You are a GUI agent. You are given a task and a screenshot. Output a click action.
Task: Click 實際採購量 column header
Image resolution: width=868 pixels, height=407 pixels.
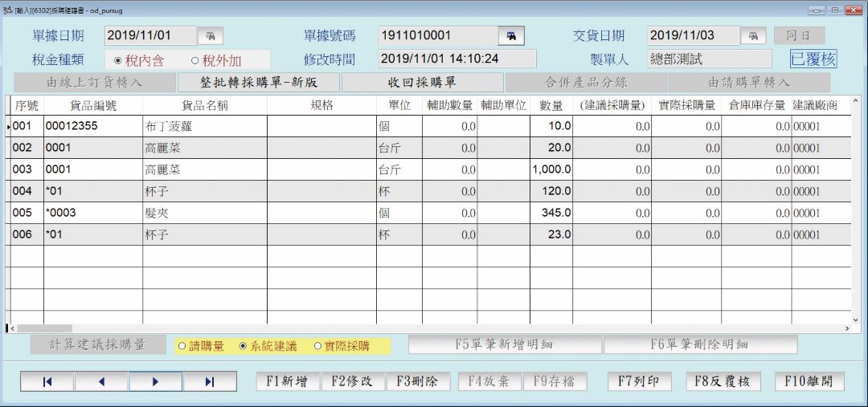(x=686, y=106)
